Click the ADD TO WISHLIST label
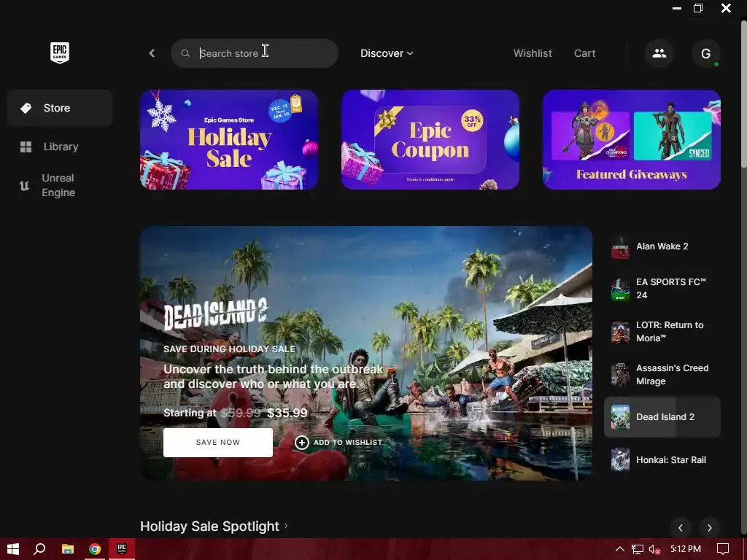Image resolution: width=747 pixels, height=560 pixels. pyautogui.click(x=348, y=443)
